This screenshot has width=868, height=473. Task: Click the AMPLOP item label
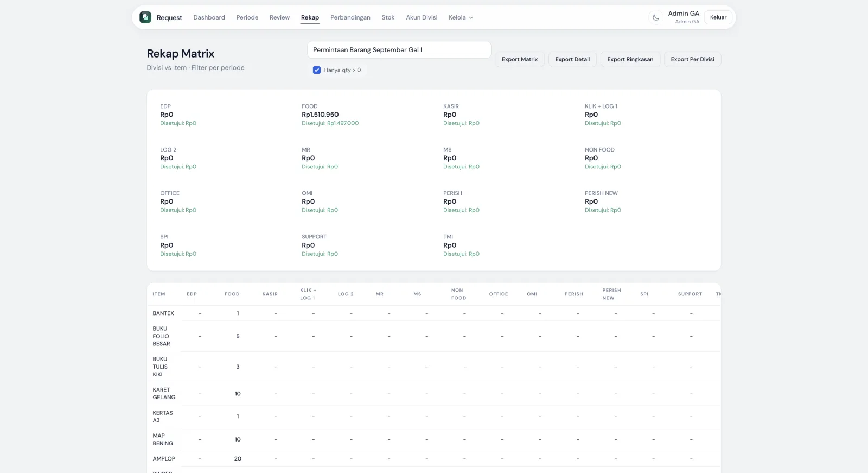coord(164,459)
